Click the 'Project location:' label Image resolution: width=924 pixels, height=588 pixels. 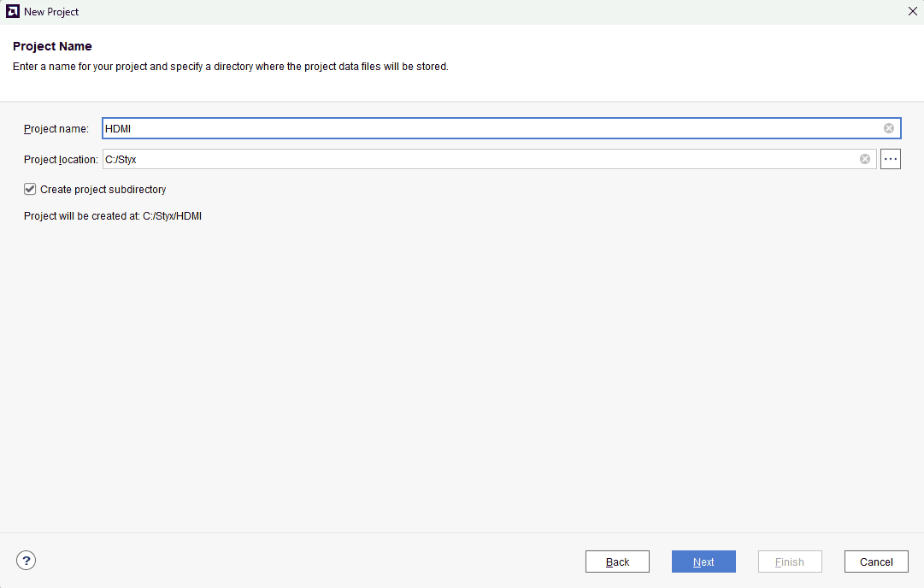[61, 160]
